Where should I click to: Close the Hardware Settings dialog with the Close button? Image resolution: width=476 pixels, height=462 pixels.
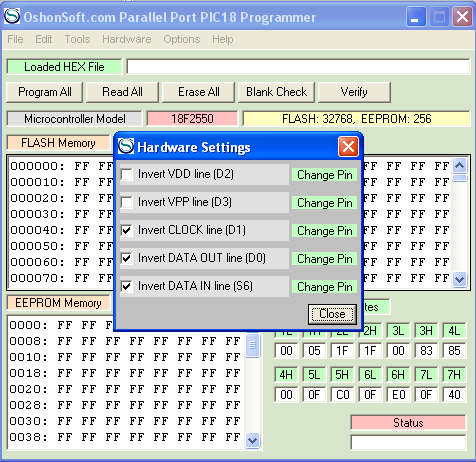[332, 314]
